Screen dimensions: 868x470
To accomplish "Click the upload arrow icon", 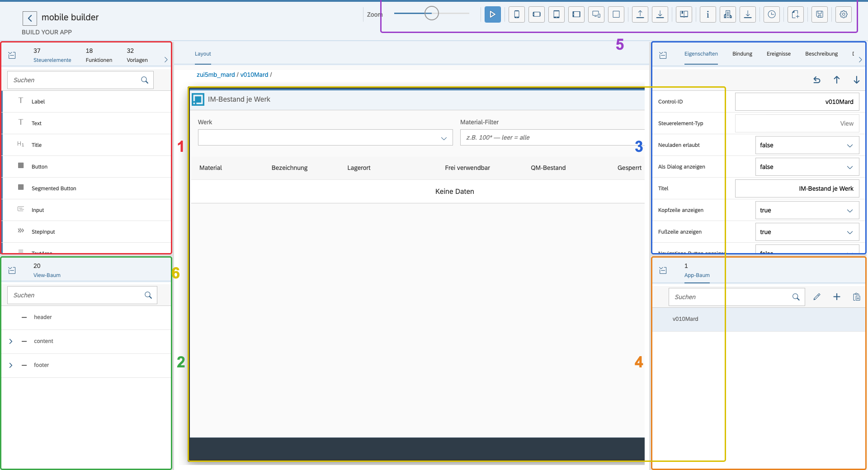I will (640, 14).
